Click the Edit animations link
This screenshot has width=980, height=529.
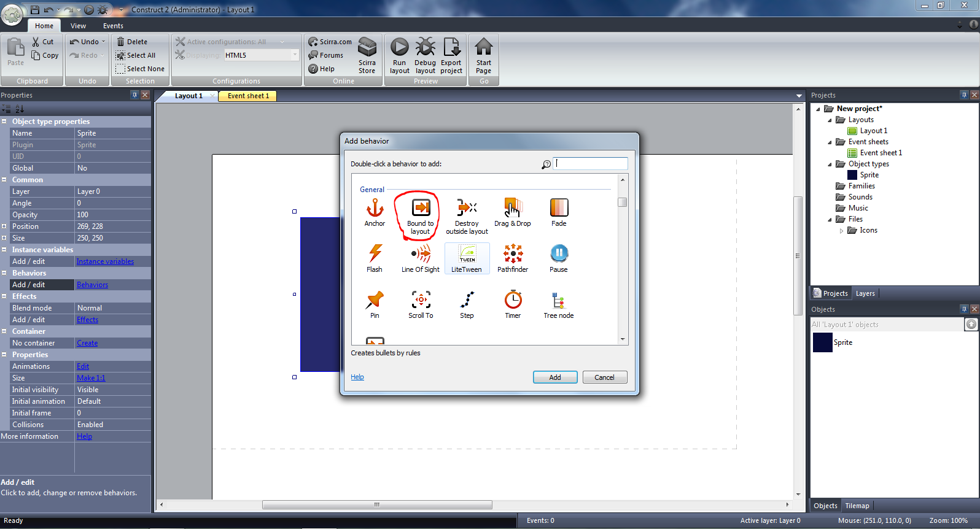(83, 366)
